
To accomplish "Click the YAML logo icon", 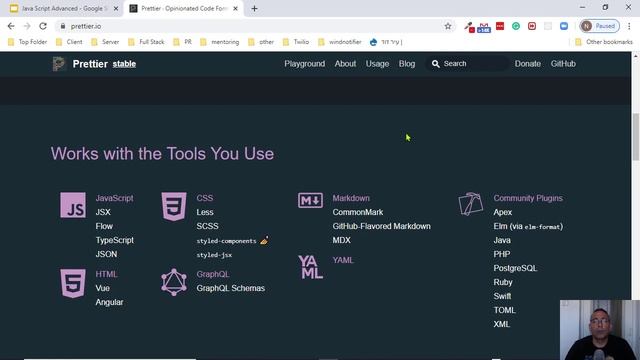I will pyautogui.click(x=310, y=267).
